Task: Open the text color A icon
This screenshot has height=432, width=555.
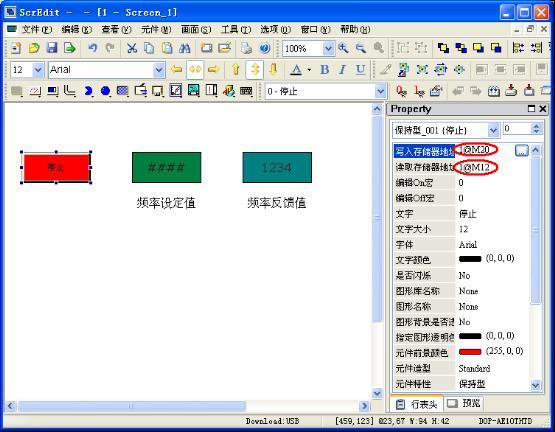Action: click(296, 70)
